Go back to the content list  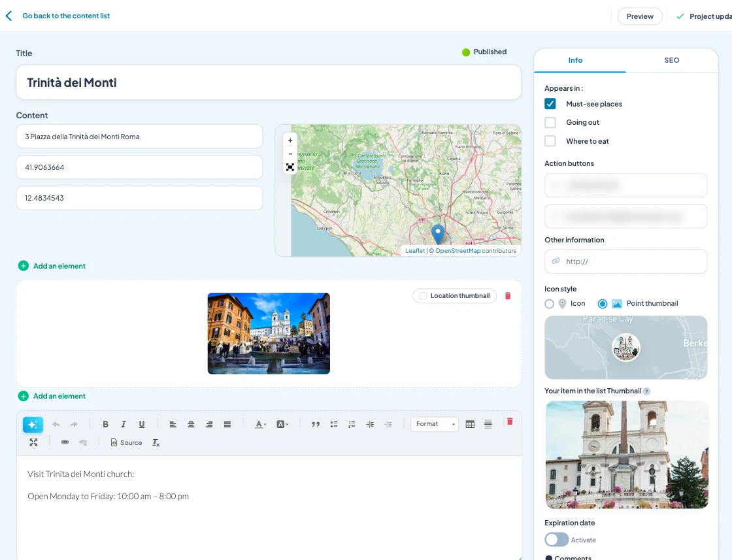[66, 16]
